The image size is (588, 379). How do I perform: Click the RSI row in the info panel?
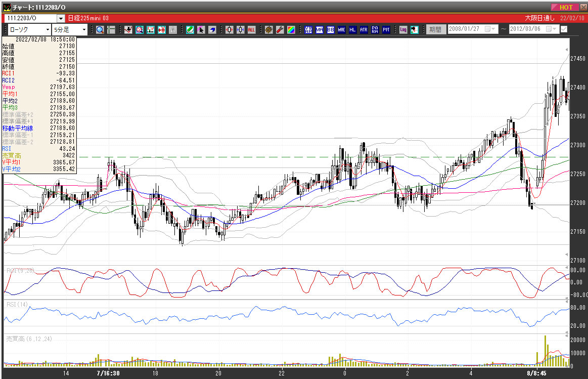(x=38, y=149)
